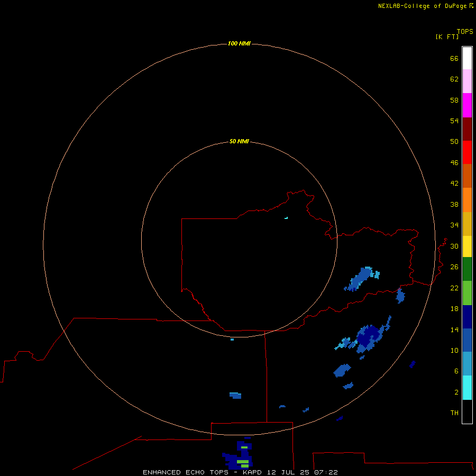Click the legend value 34

(454, 225)
